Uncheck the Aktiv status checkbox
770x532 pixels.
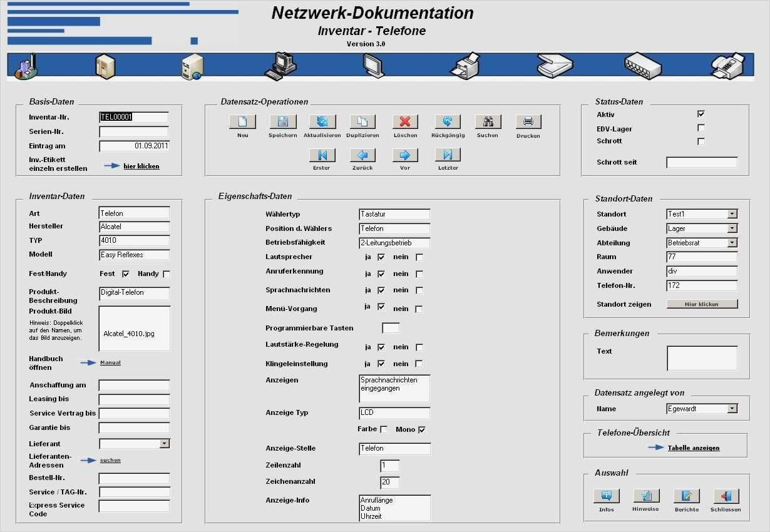(701, 114)
